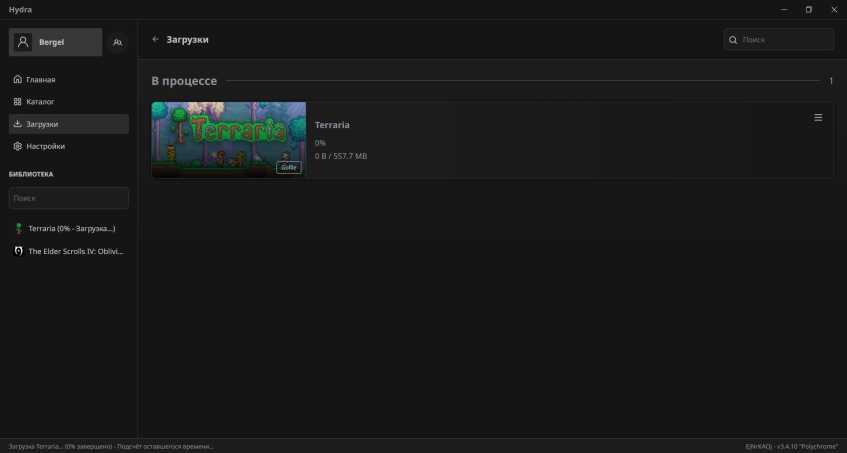847x453 pixels.
Task: Close the Hydra window
Action: point(834,9)
